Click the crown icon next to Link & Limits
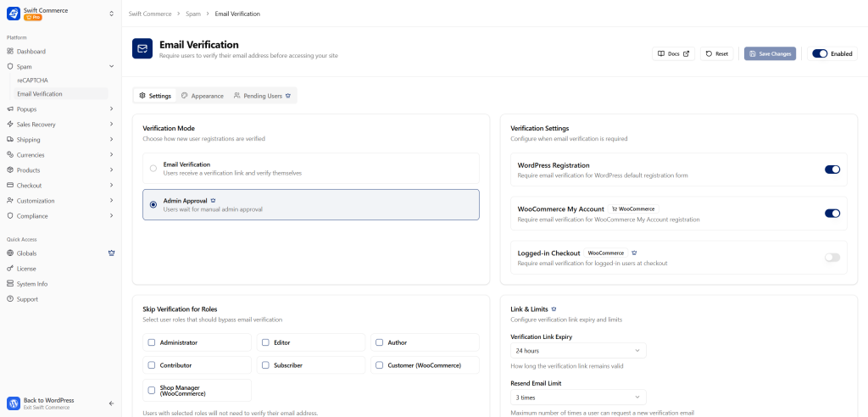 pos(554,309)
